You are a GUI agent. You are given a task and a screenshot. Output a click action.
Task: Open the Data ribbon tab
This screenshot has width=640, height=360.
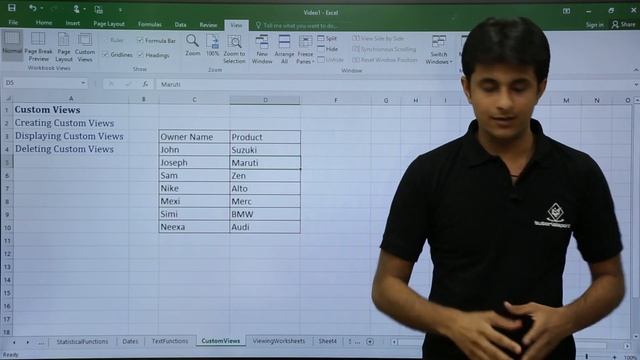point(180,25)
